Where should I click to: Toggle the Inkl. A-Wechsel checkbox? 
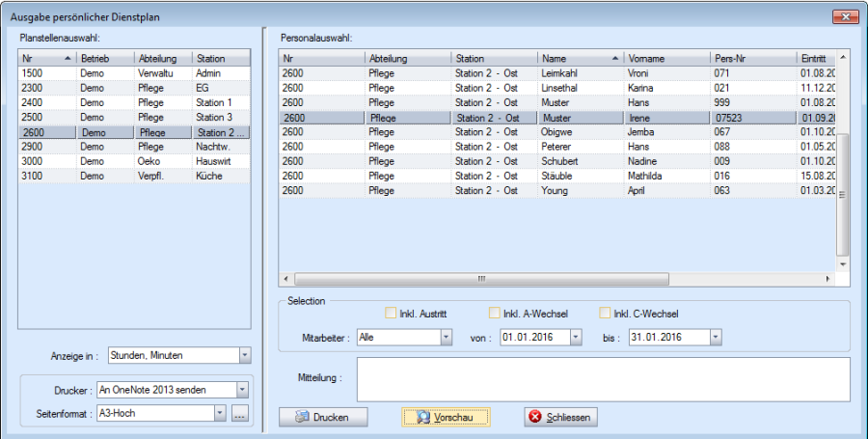495,313
